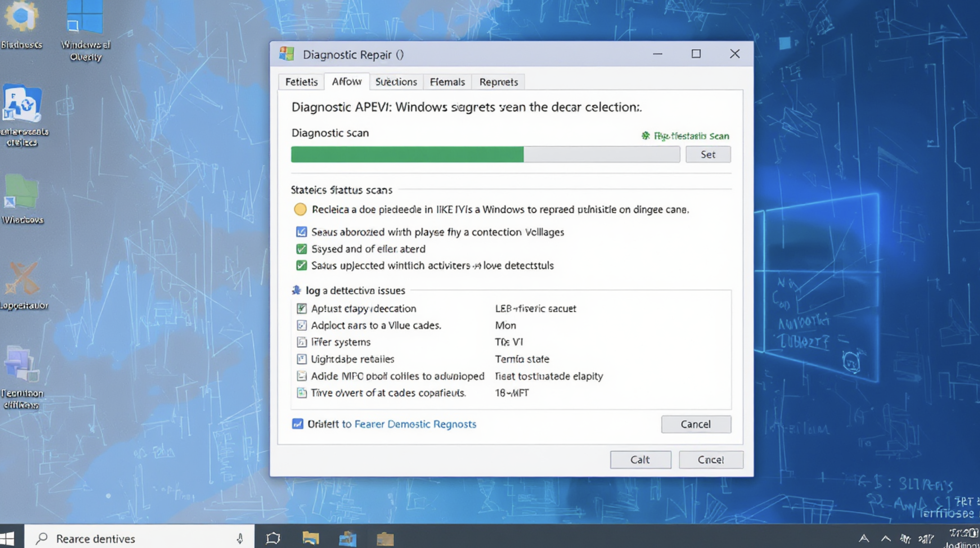Toggle the 'Oriafett to Fearer' checkbox
Image resolution: width=980 pixels, height=548 pixels.
[297, 424]
